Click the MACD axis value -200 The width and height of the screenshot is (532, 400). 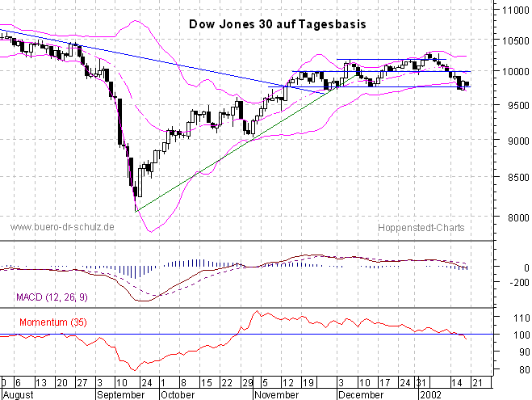[x=519, y=283]
